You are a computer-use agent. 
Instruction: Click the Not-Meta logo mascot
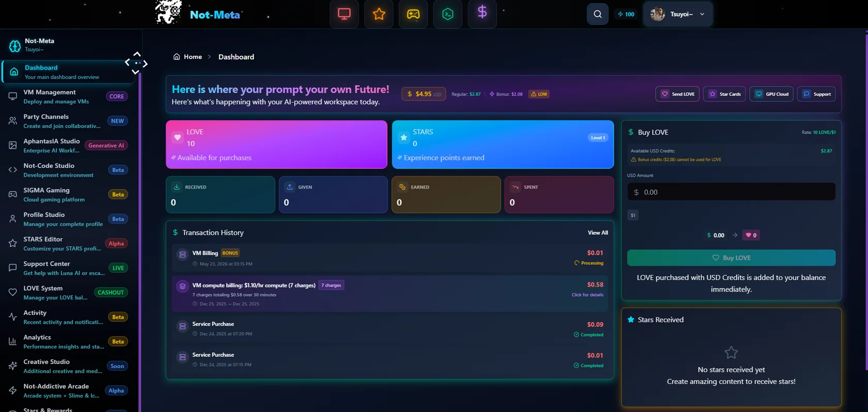(x=168, y=12)
